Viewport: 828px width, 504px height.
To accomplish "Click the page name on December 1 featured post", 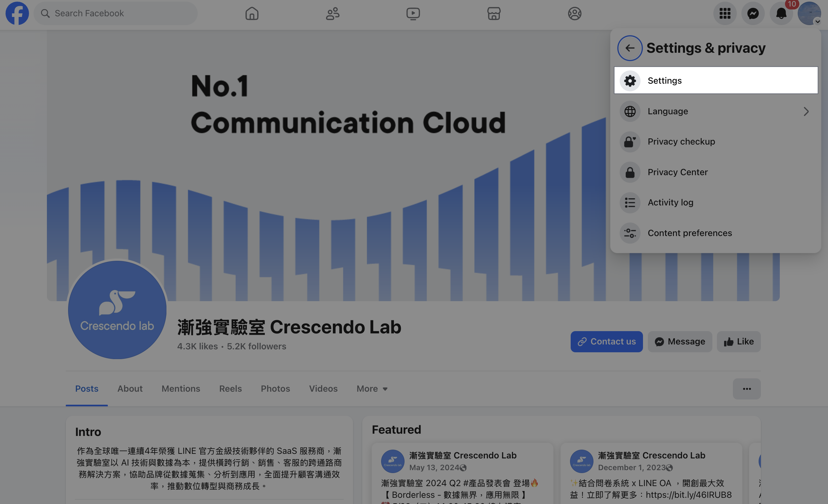I will (651, 455).
